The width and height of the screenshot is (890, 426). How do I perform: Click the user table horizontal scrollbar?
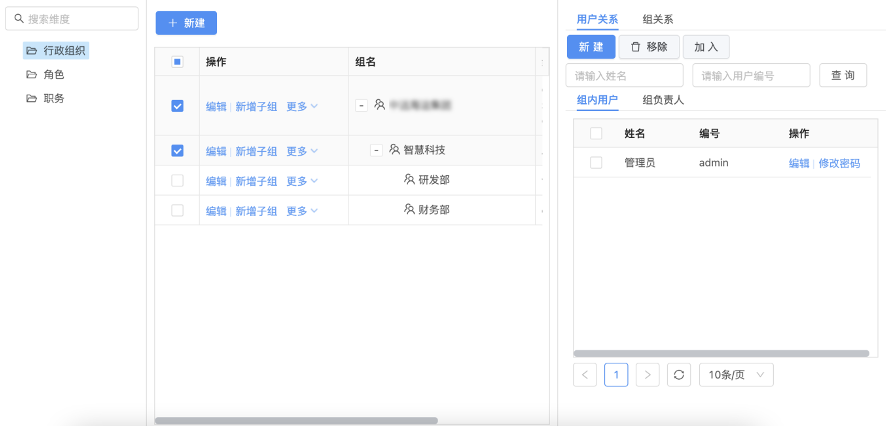point(721,353)
